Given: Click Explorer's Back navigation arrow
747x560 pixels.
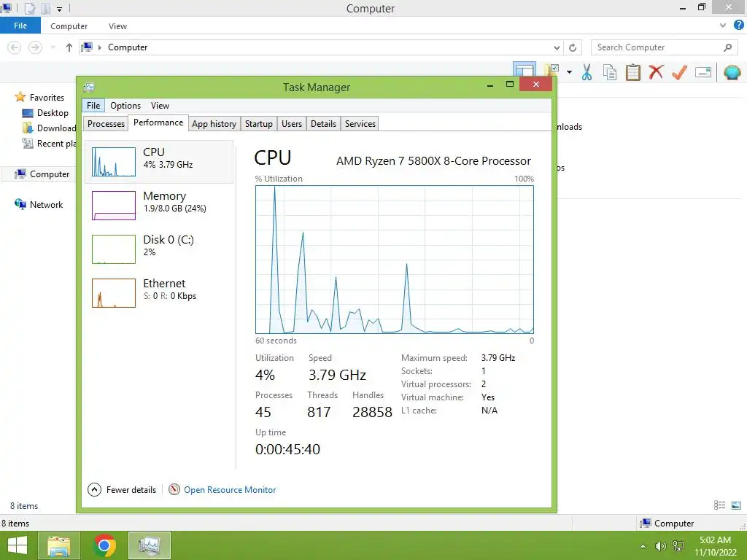Looking at the screenshot, I should [15, 47].
